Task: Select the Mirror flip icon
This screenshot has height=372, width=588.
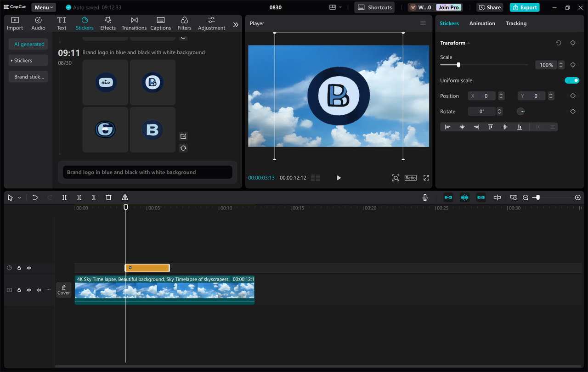Action: pos(124,197)
